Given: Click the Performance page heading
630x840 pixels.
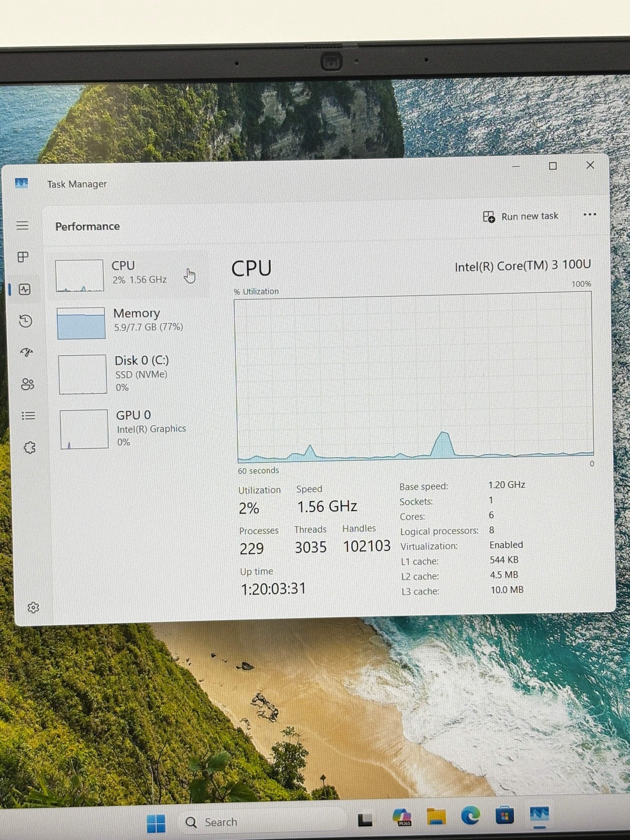Looking at the screenshot, I should tap(88, 226).
